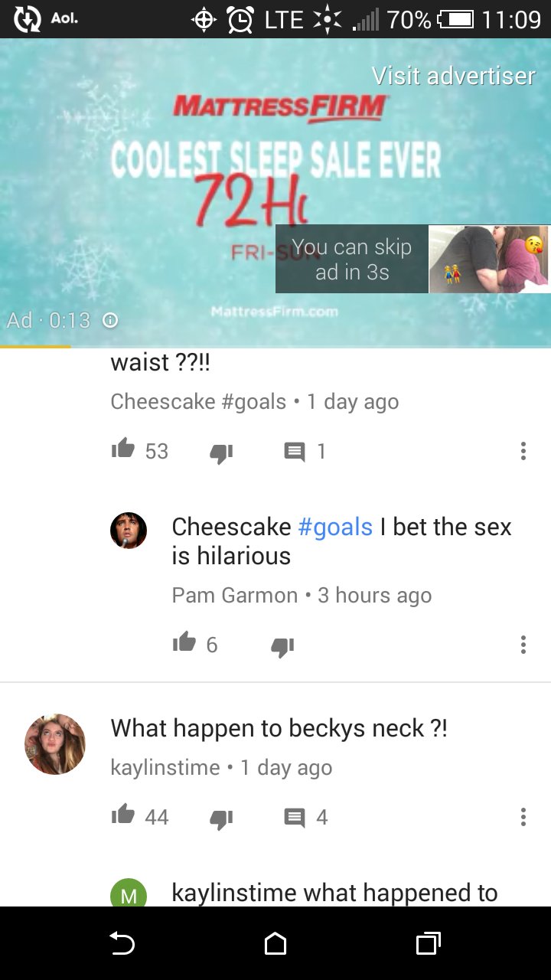The height and width of the screenshot is (980, 551).
Task: Tap the #goals hashtag link
Action: (x=335, y=527)
